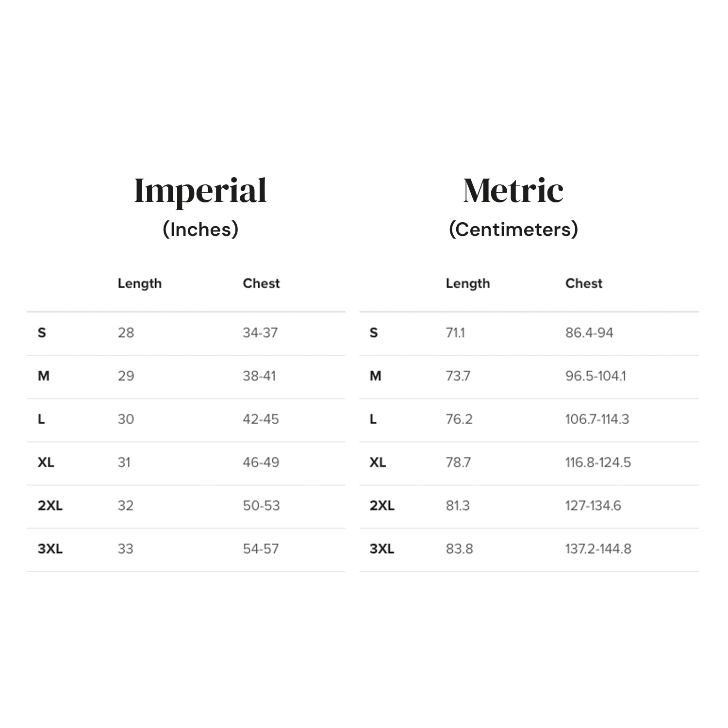Click the 137.2-144.8 chest range
This screenshot has height=728, width=728.
[x=598, y=549]
